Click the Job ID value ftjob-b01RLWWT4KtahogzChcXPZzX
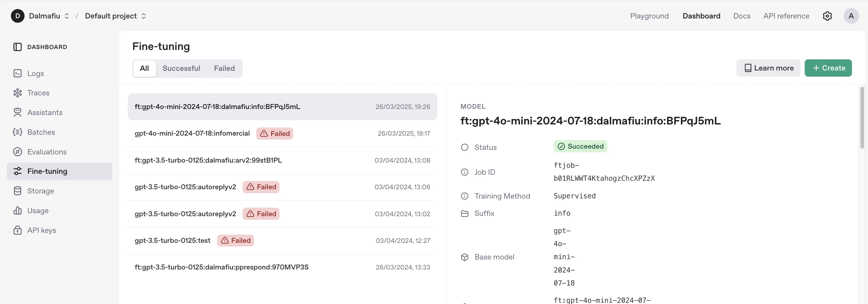868x304 pixels. click(604, 172)
